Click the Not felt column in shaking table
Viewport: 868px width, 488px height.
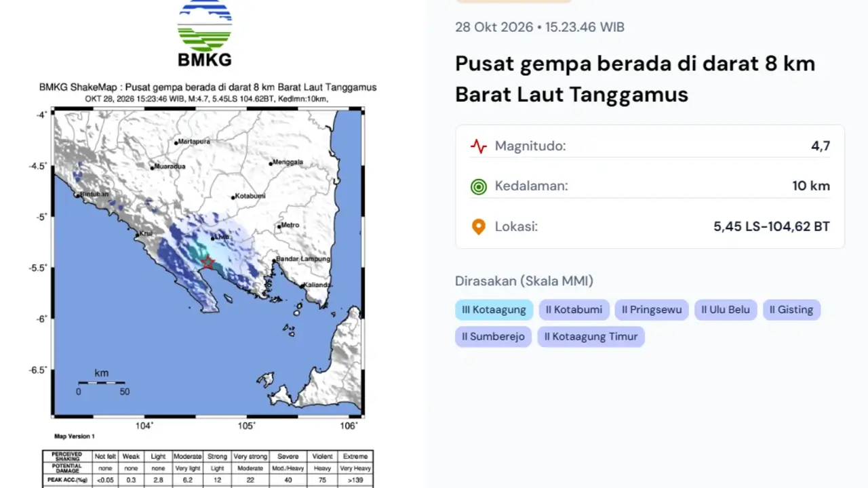105,457
